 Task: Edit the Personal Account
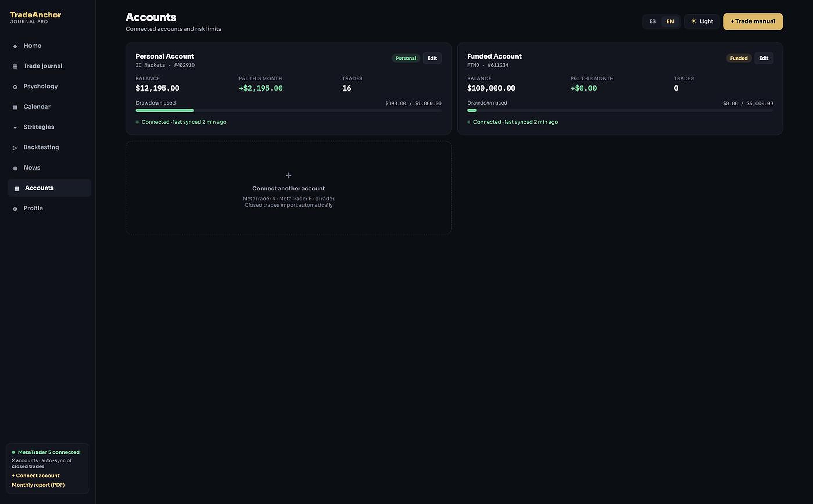pyautogui.click(x=432, y=58)
